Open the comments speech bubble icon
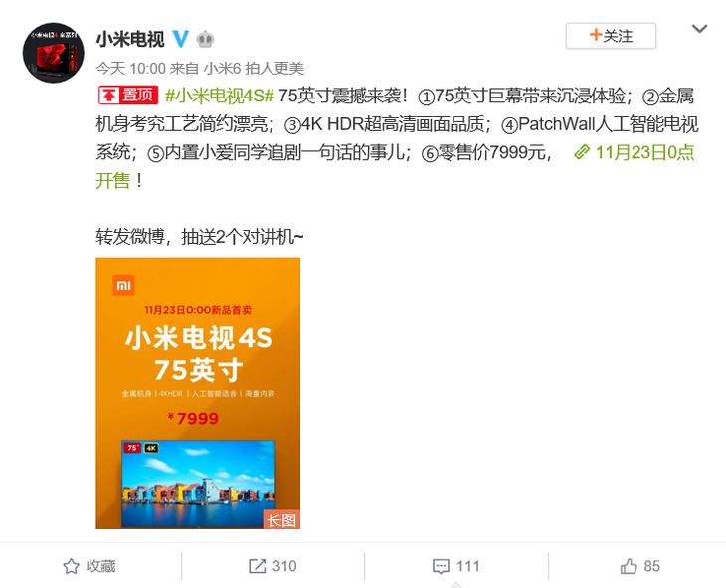The image size is (726, 588). tap(441, 567)
